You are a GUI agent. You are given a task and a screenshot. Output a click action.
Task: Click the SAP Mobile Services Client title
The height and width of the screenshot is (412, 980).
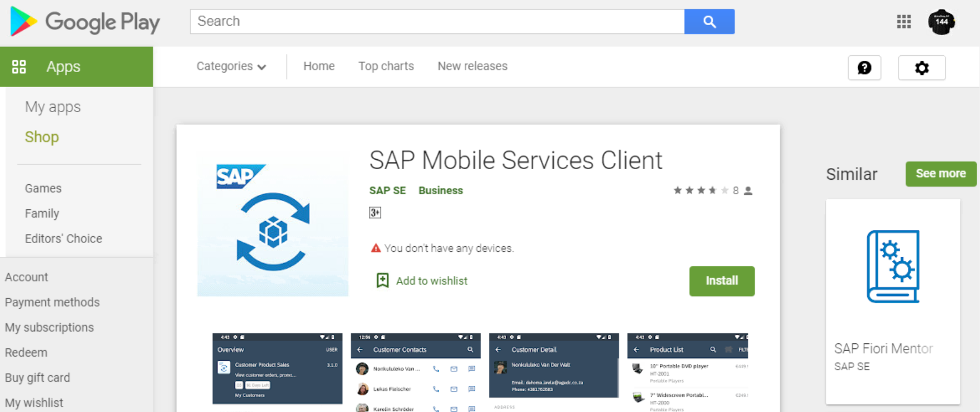click(x=516, y=161)
